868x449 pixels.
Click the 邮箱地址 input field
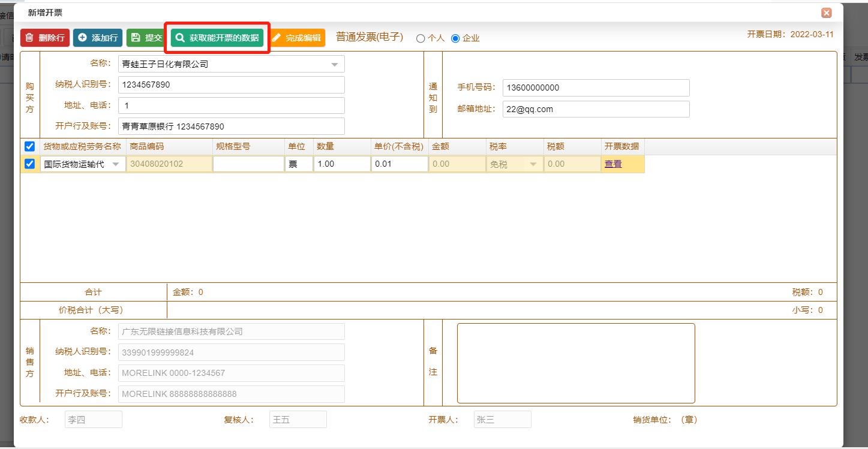596,109
